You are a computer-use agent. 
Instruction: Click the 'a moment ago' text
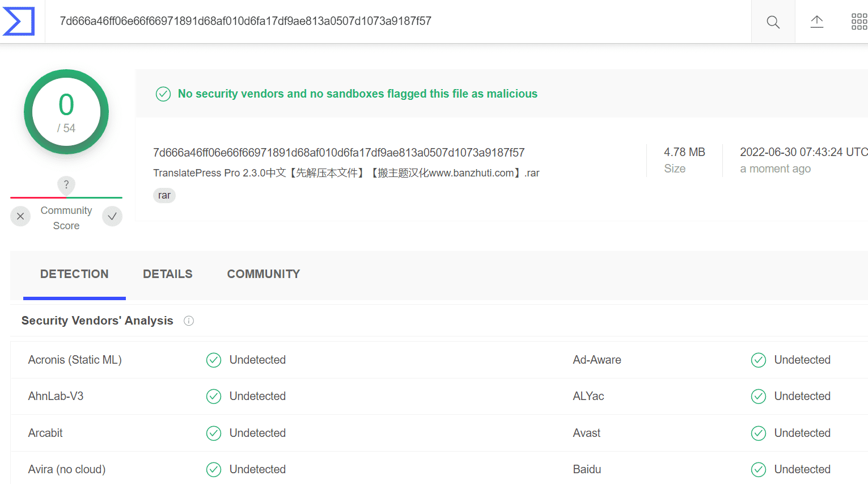coord(775,169)
